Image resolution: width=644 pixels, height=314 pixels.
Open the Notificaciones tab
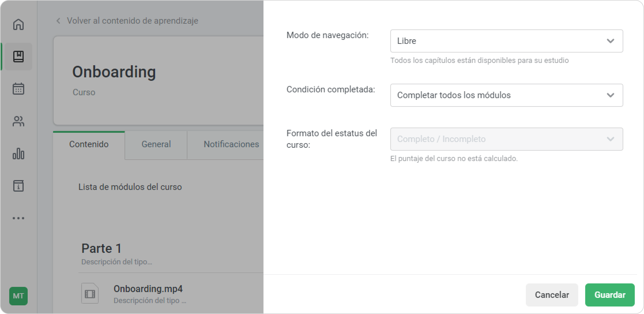pos(231,144)
